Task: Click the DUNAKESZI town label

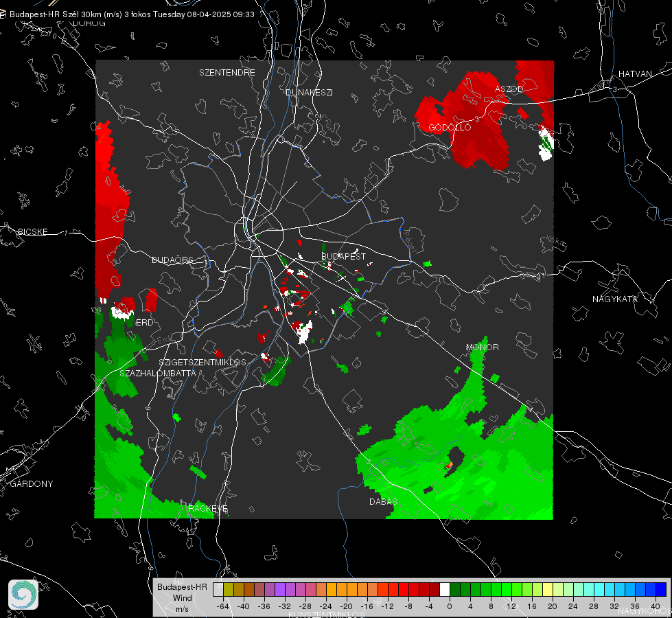Action: (x=309, y=93)
